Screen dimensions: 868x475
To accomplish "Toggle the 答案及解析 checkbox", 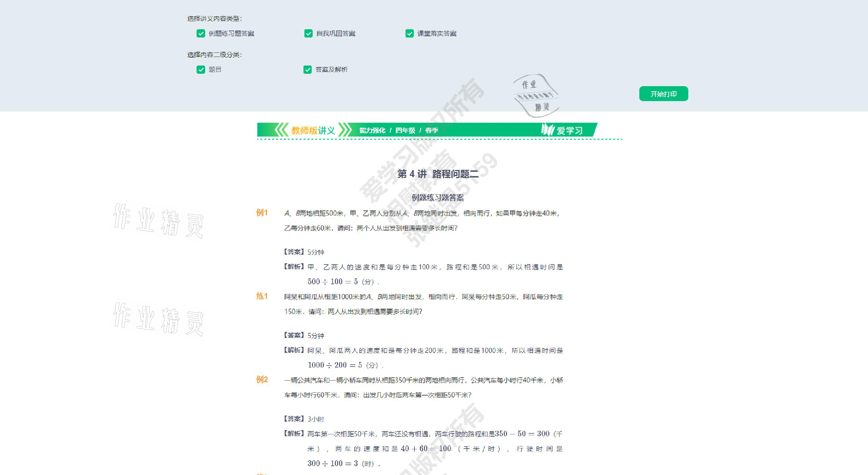I will click(x=307, y=69).
